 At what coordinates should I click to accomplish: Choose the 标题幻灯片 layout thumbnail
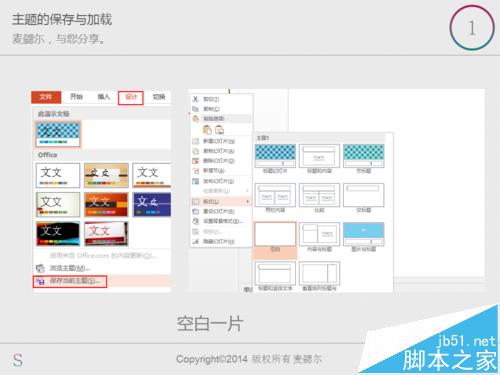[x=275, y=156]
